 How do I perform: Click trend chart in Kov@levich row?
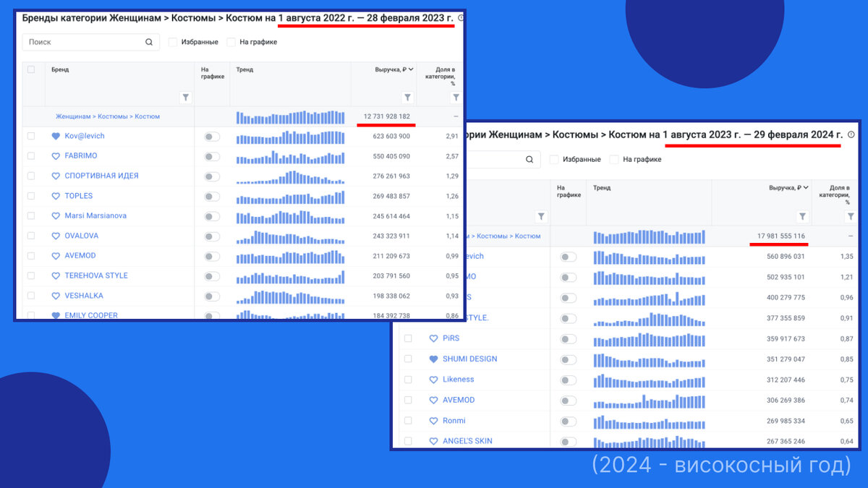pos(291,137)
